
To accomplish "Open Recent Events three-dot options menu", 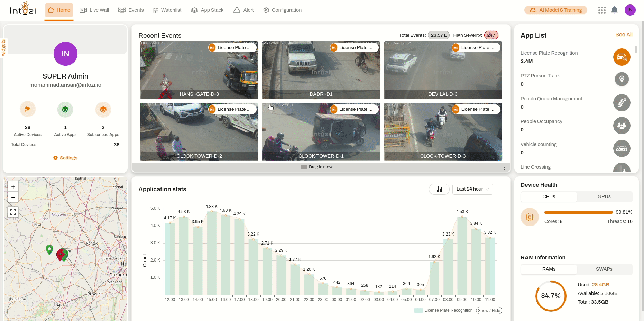I will pyautogui.click(x=504, y=168).
